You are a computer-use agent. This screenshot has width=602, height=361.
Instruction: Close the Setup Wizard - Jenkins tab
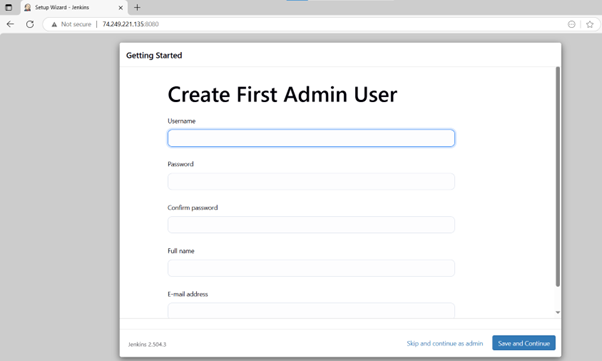tap(121, 7)
